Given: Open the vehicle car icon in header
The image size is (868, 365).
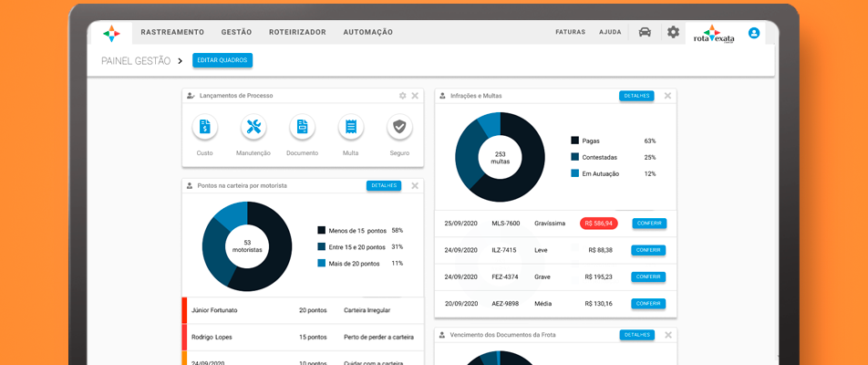Looking at the screenshot, I should point(645,32).
